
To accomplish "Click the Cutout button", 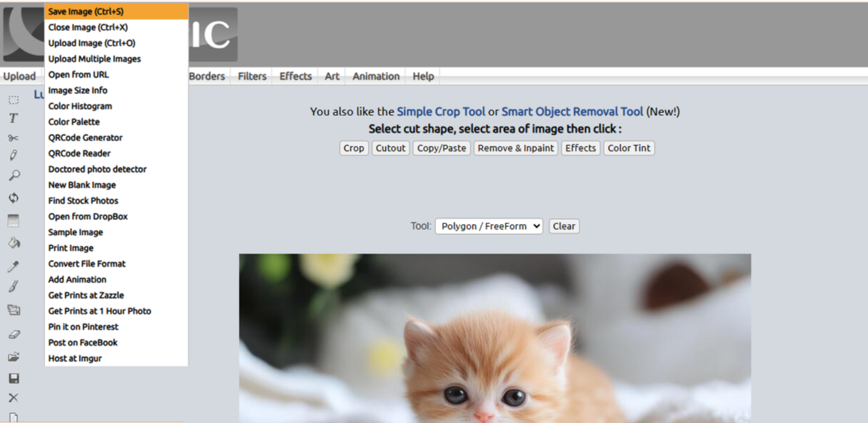I will [391, 148].
